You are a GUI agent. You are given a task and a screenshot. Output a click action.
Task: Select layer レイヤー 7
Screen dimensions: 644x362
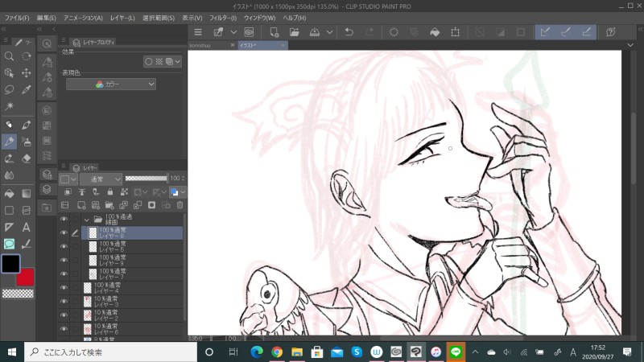click(132, 274)
